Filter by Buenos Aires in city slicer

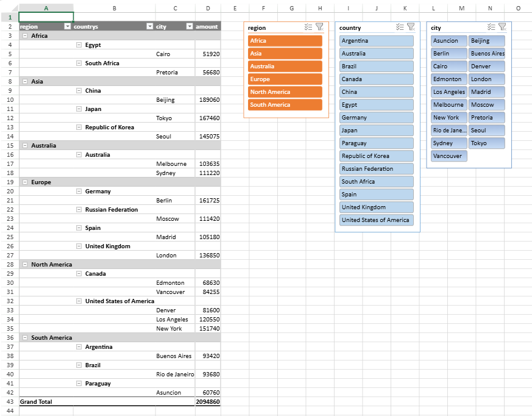coord(487,54)
